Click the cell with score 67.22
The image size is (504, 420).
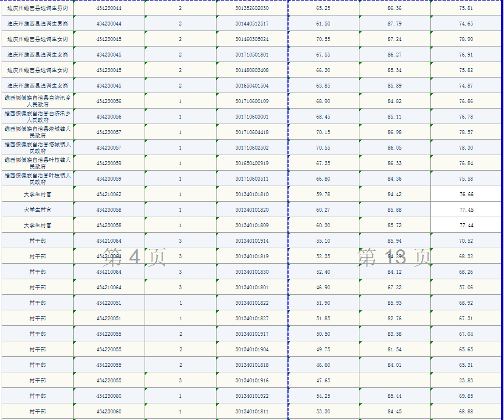pos(395,288)
